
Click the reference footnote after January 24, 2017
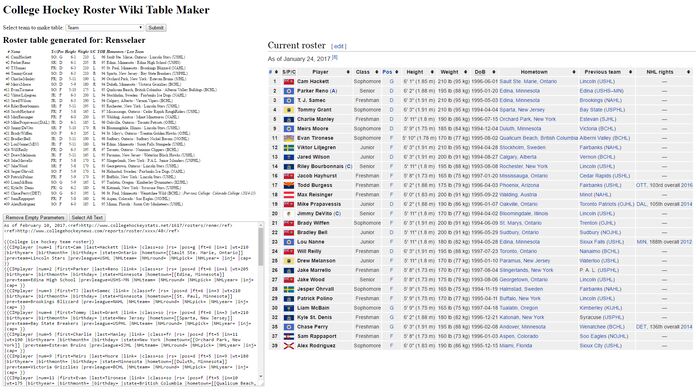335,57
